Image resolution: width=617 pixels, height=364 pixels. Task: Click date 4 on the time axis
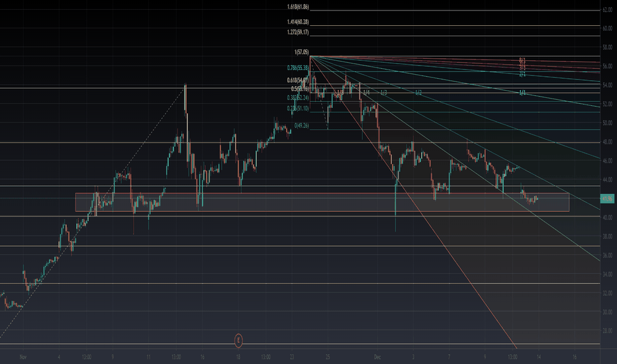59,357
